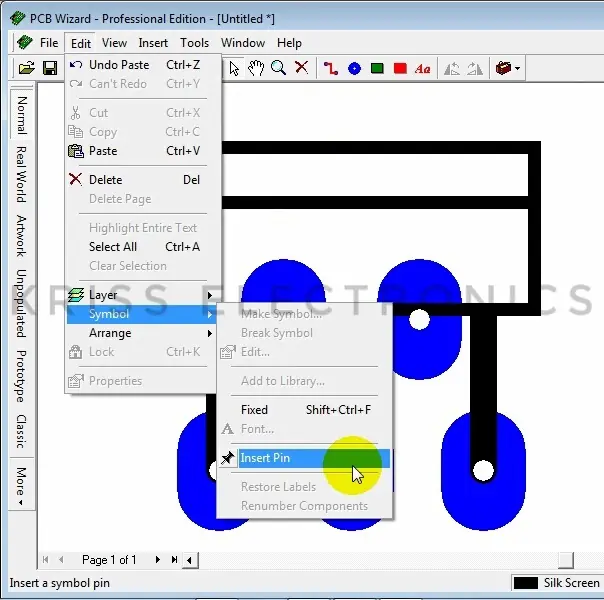Screen dimensions: 604x600
Task: Click the Save floppy disk icon
Action: pyautogui.click(x=50, y=69)
